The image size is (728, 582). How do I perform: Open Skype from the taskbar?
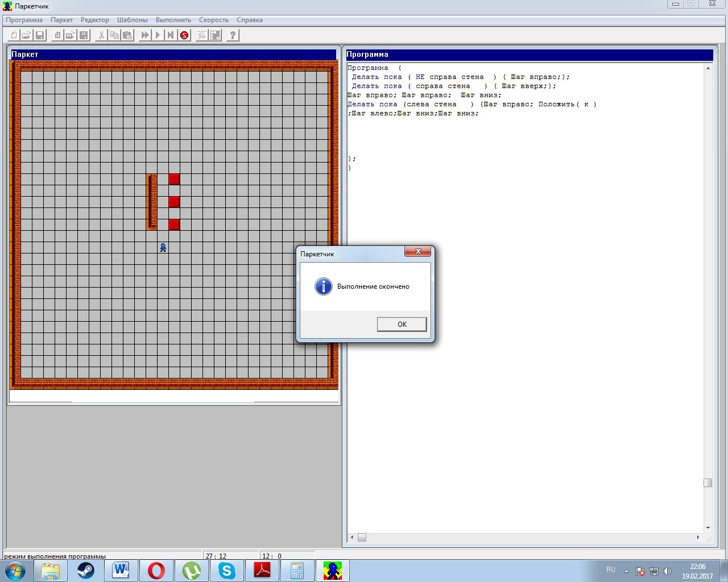click(x=227, y=571)
